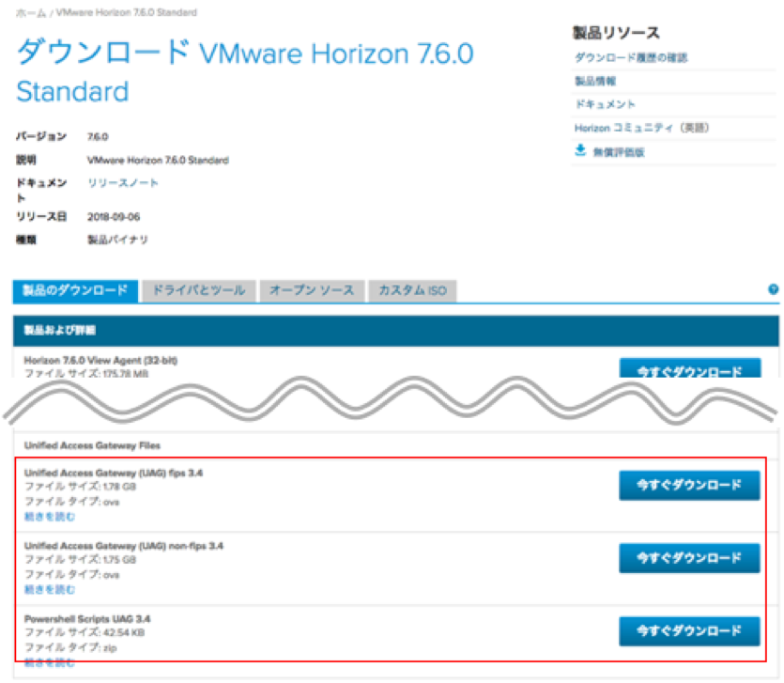Image resolution: width=784 pixels, height=683 pixels.
Task: Download Horizon 7.6.0 View Agent (32-bit)
Action: click(691, 369)
